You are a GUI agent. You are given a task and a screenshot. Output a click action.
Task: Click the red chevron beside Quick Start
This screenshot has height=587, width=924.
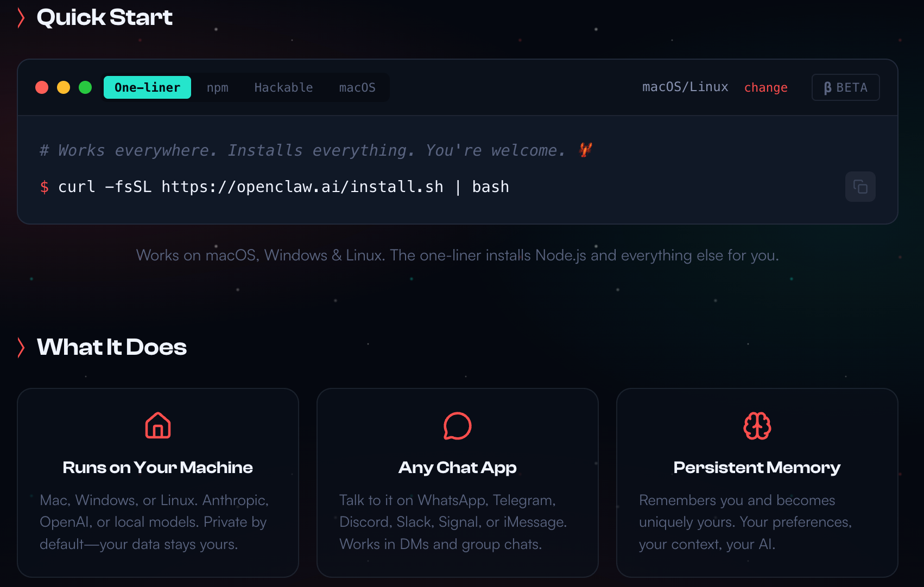coord(21,18)
